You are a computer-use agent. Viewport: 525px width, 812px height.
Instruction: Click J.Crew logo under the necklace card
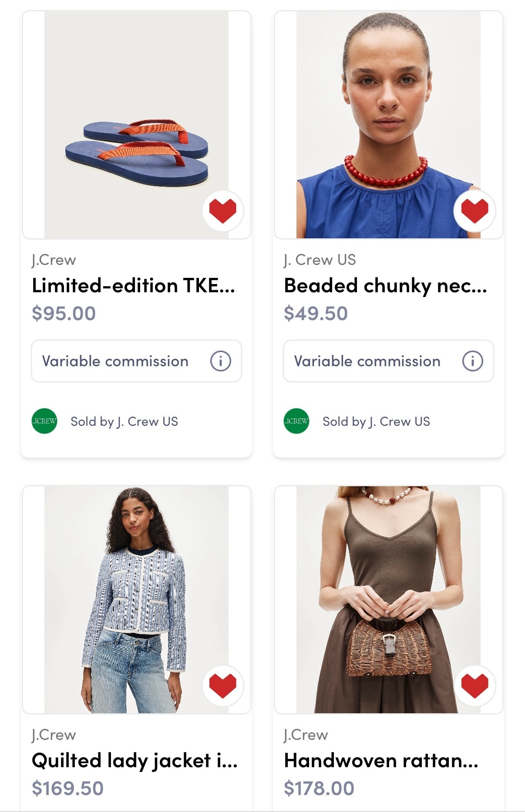[296, 421]
